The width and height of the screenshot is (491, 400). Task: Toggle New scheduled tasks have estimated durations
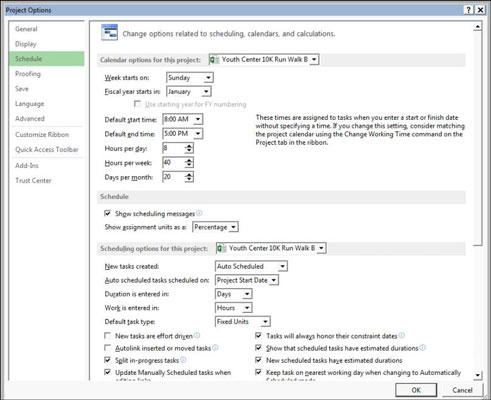point(258,360)
